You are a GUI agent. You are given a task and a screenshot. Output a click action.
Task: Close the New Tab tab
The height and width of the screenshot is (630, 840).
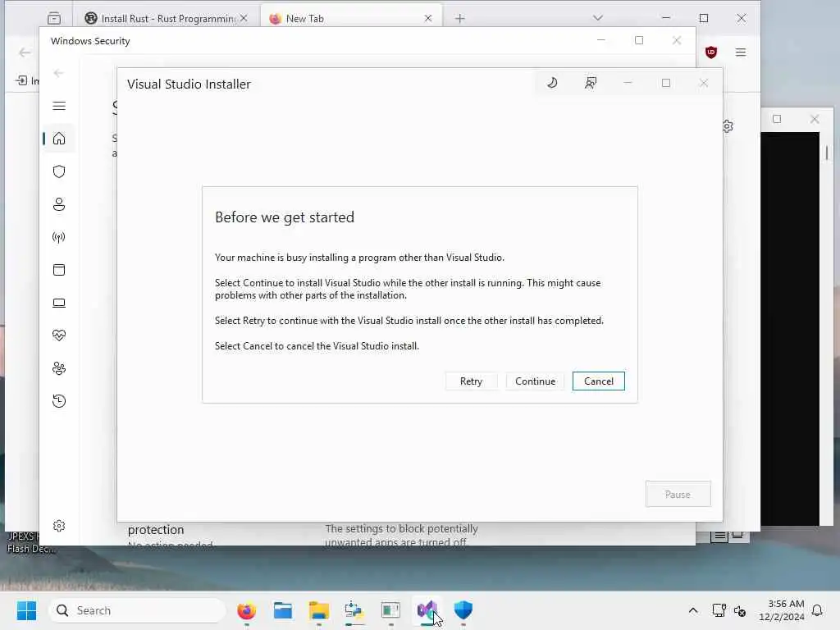pos(428,18)
